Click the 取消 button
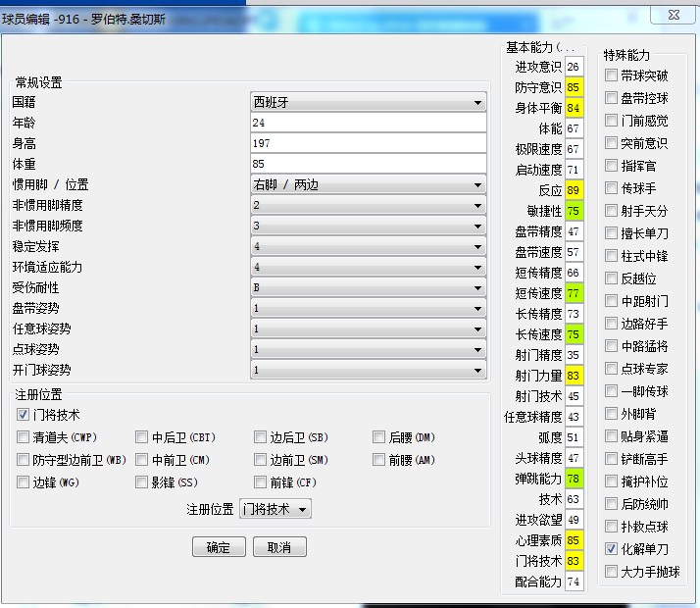700x608 pixels. (x=279, y=547)
